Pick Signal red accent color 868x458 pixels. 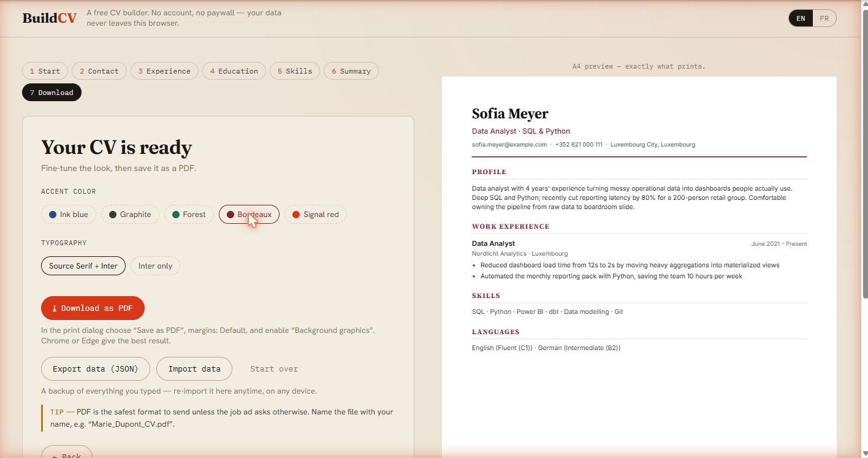tap(315, 215)
